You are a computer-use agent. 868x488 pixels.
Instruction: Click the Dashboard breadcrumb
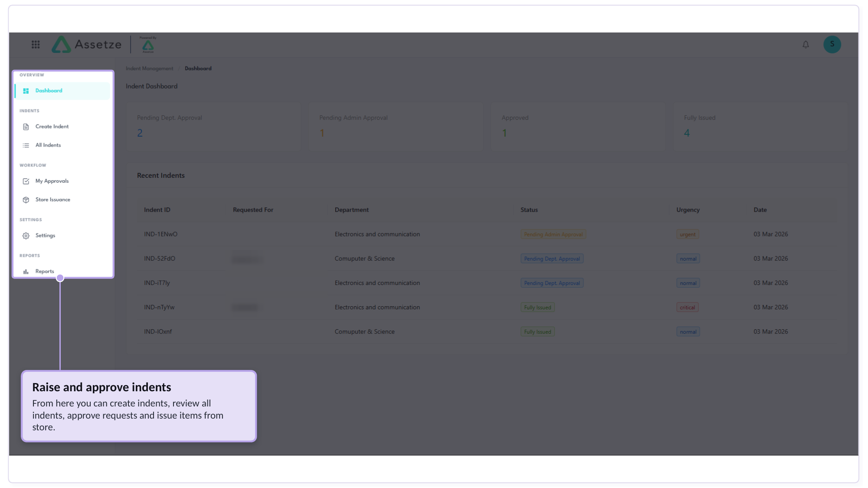pos(198,69)
